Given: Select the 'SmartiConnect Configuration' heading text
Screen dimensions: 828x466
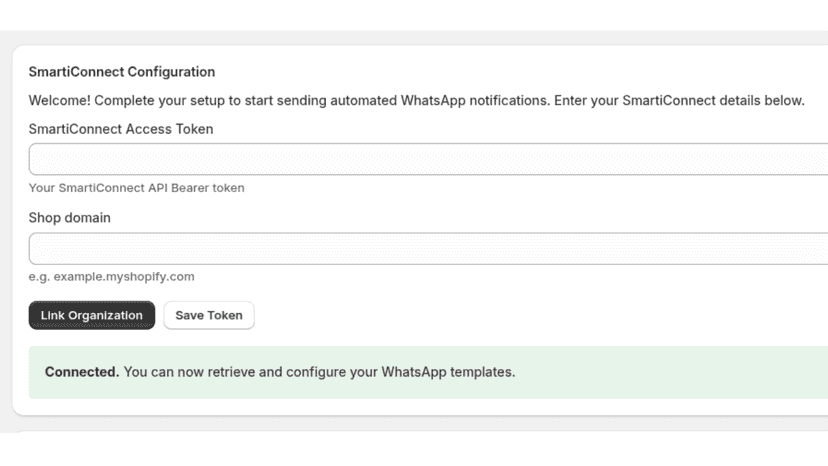Looking at the screenshot, I should click(x=122, y=72).
